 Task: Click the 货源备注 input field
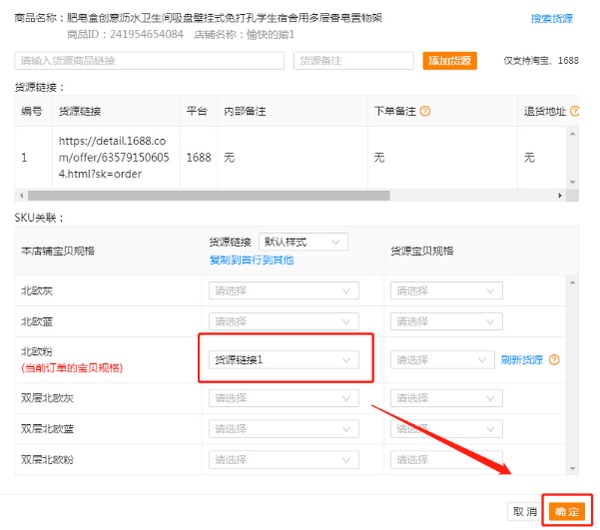pos(354,61)
